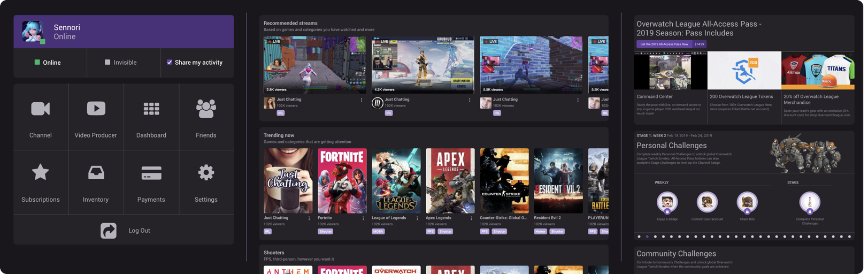This screenshot has width=868, height=274.
Task: Click the Connect your account challenge icon
Action: 707,202
